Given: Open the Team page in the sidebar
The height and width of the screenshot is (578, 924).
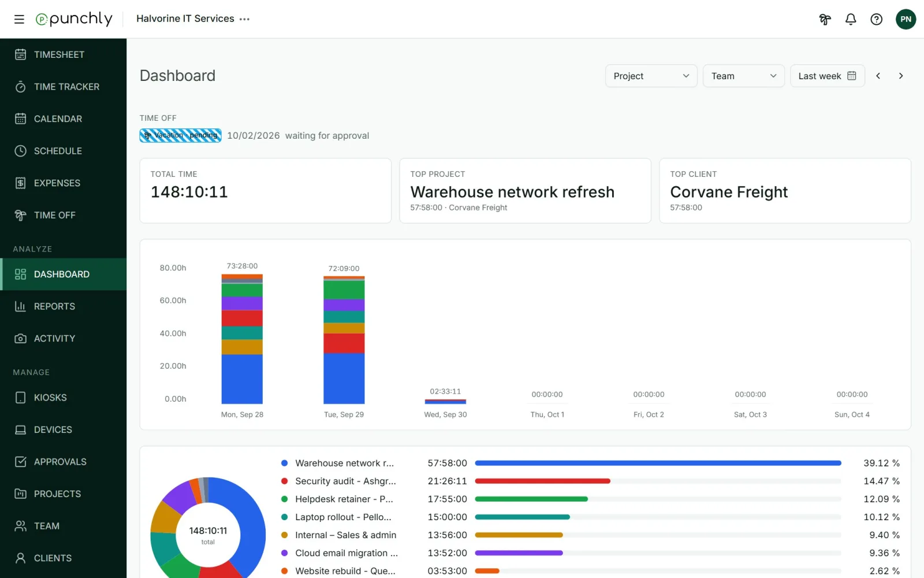Looking at the screenshot, I should coord(64,526).
